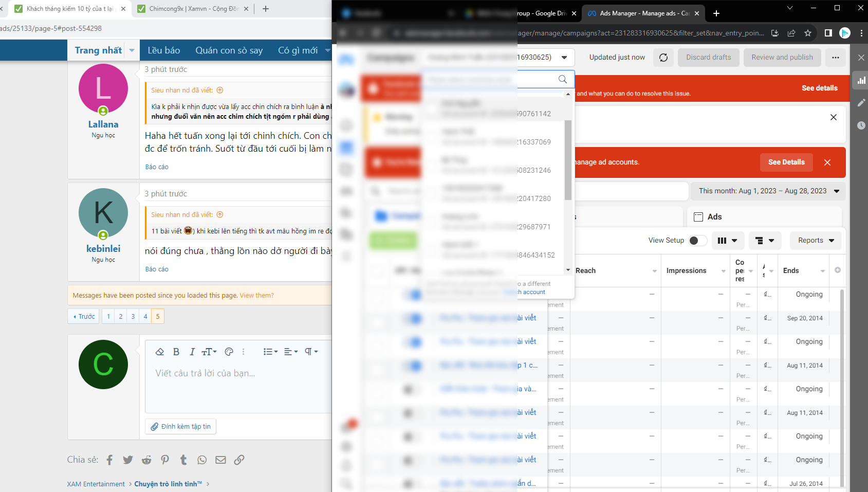Click the refresh icon beside Updated just now
Image resolution: width=868 pixels, height=492 pixels.
click(663, 58)
